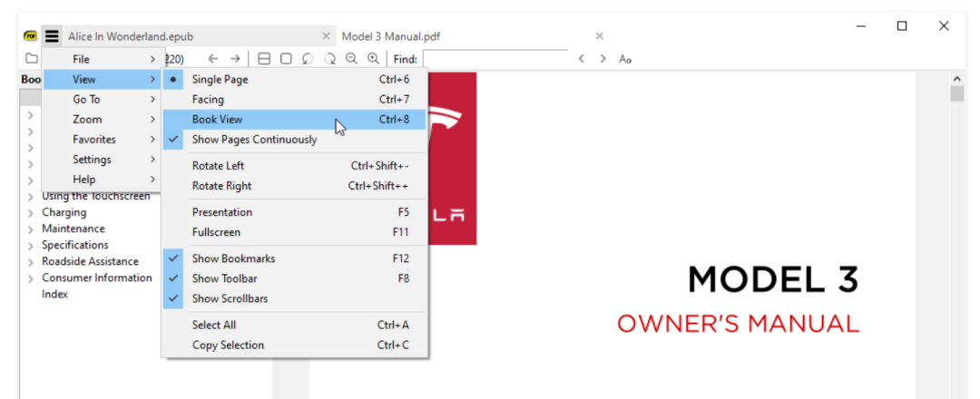Choose Copy Selection from View menu
This screenshot has width=980, height=399.
[x=294, y=345]
